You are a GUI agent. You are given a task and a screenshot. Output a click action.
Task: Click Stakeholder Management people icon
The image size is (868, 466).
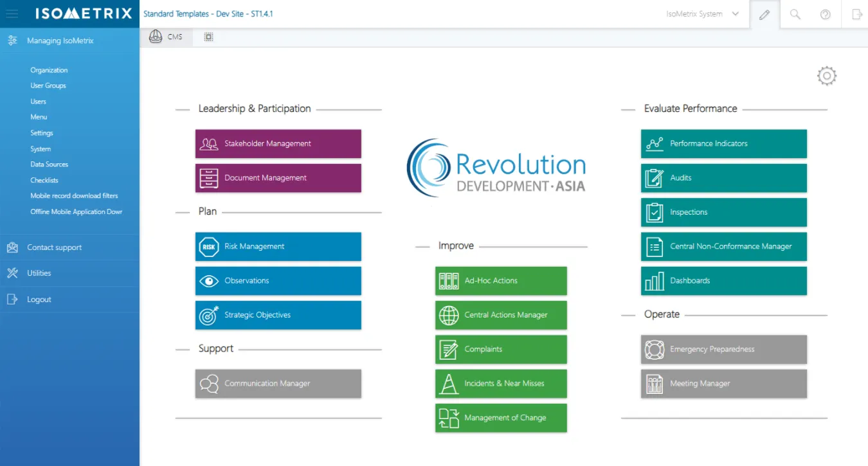pyautogui.click(x=209, y=144)
